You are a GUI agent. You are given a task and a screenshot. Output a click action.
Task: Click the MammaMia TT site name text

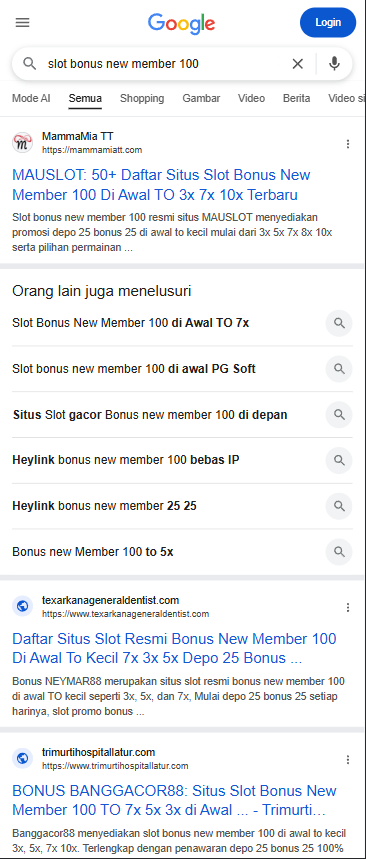tap(78, 136)
